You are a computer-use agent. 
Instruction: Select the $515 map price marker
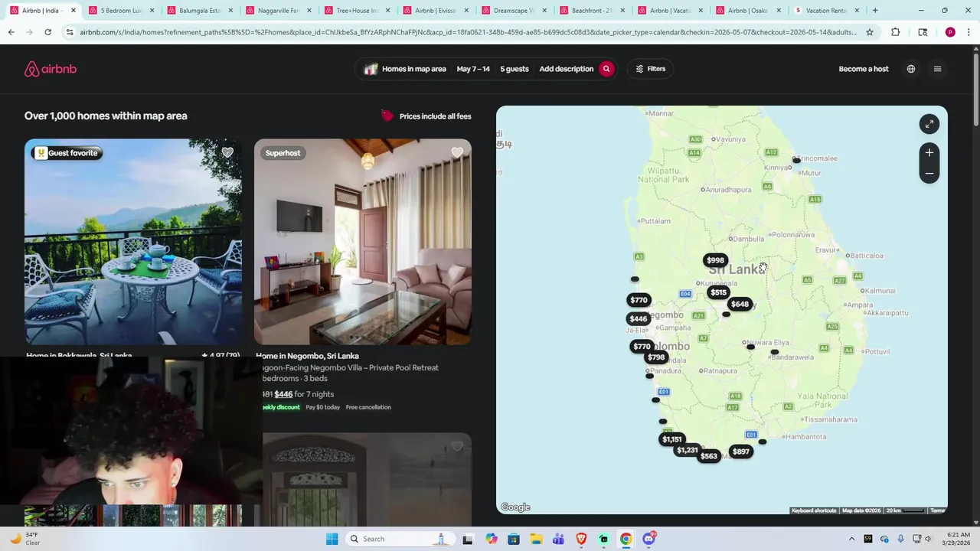[718, 292]
